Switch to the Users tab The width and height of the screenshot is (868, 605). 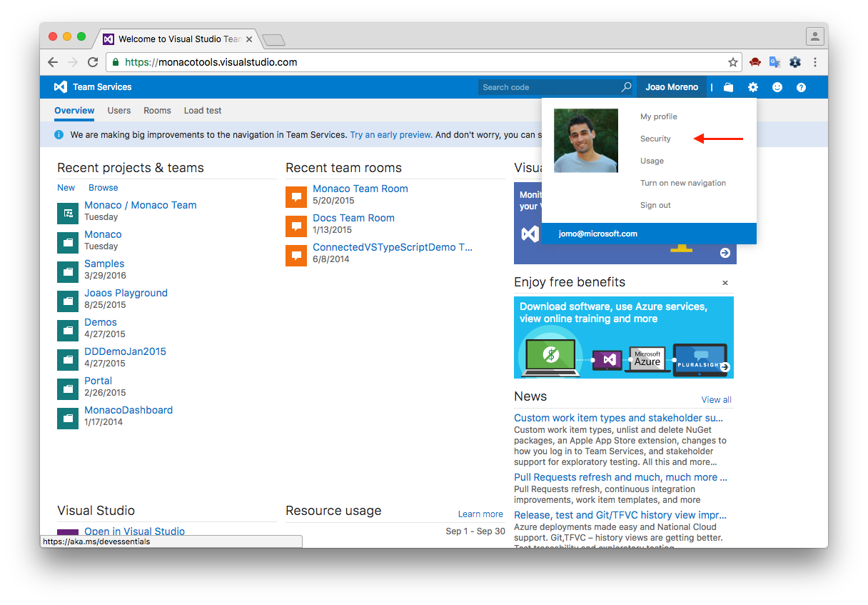point(119,111)
